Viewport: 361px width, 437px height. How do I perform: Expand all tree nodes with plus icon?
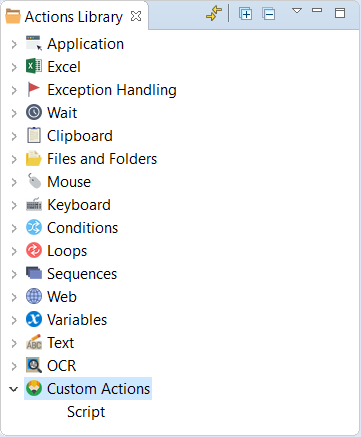(x=245, y=14)
